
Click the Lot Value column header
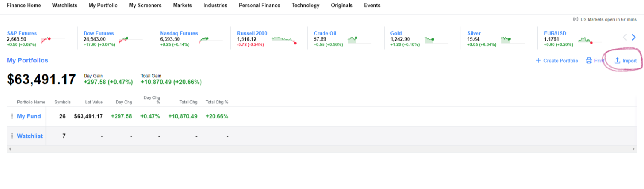(x=94, y=102)
